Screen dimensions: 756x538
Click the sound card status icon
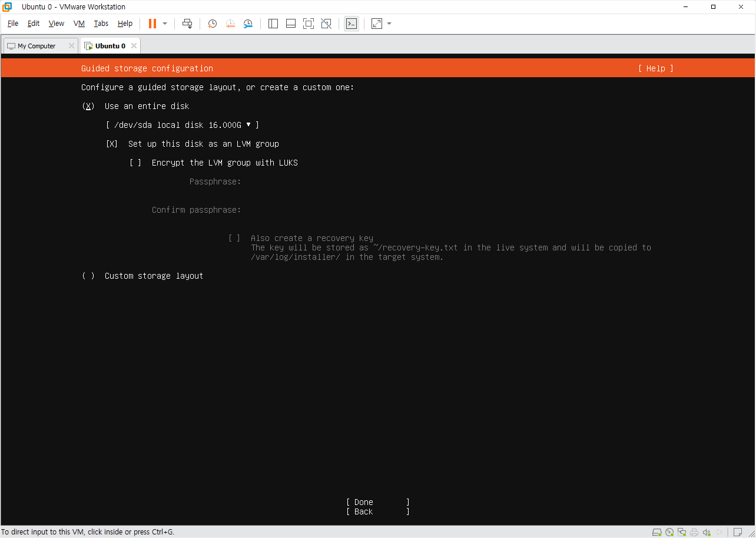coord(707,532)
